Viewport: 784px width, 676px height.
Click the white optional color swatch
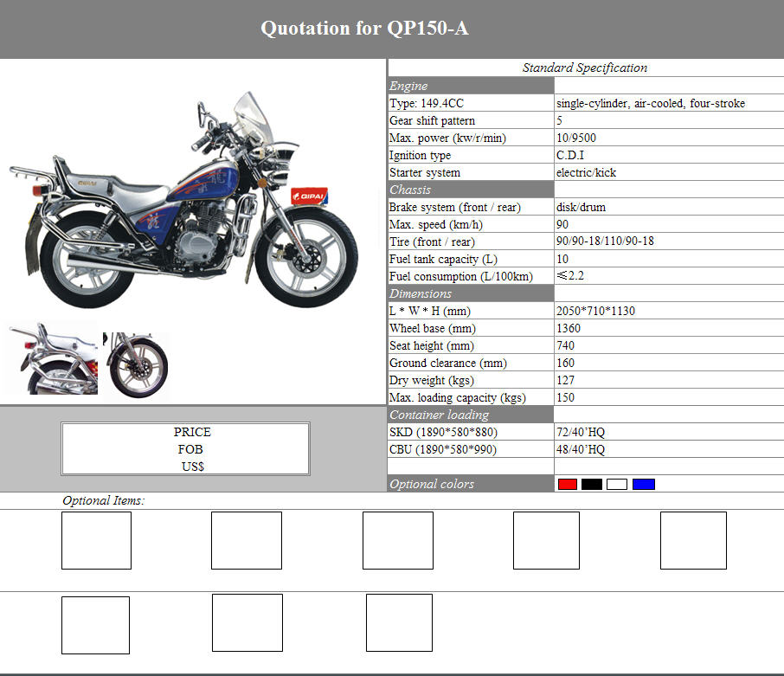coord(617,484)
